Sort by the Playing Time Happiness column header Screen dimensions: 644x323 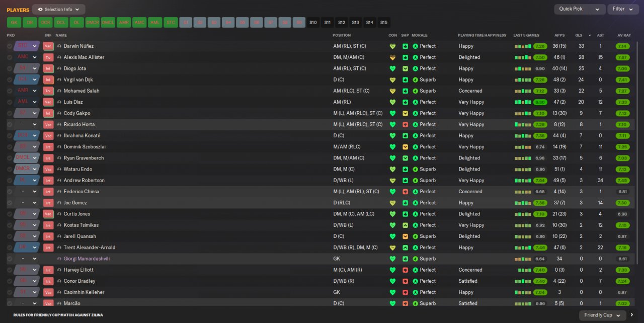[481, 35]
